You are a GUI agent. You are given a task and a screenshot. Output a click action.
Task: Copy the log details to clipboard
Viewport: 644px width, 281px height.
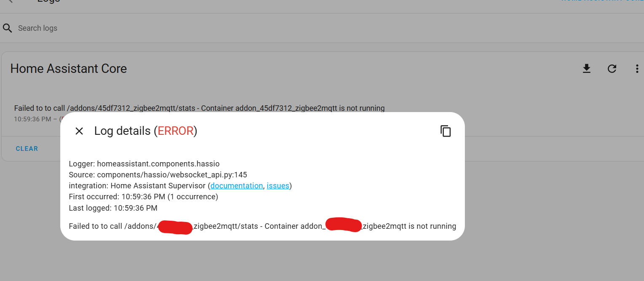(445, 131)
